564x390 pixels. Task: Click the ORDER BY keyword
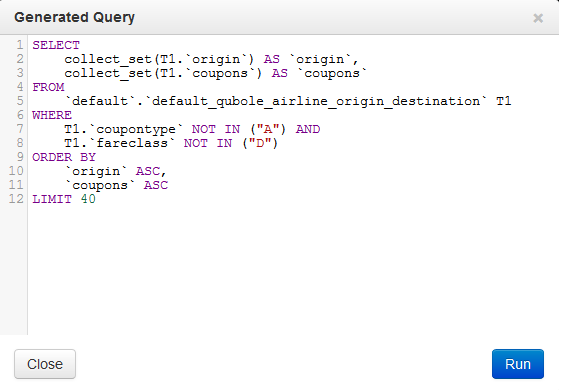coord(64,158)
